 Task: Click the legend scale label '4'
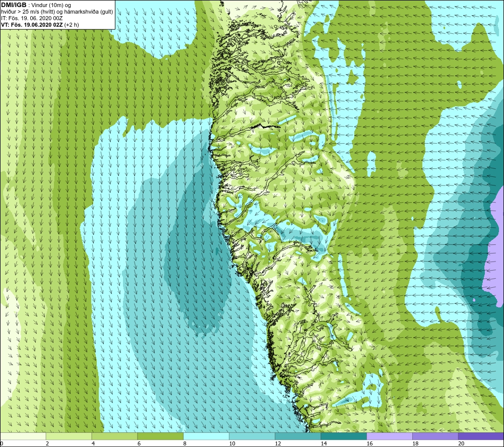pyautogui.click(x=93, y=443)
